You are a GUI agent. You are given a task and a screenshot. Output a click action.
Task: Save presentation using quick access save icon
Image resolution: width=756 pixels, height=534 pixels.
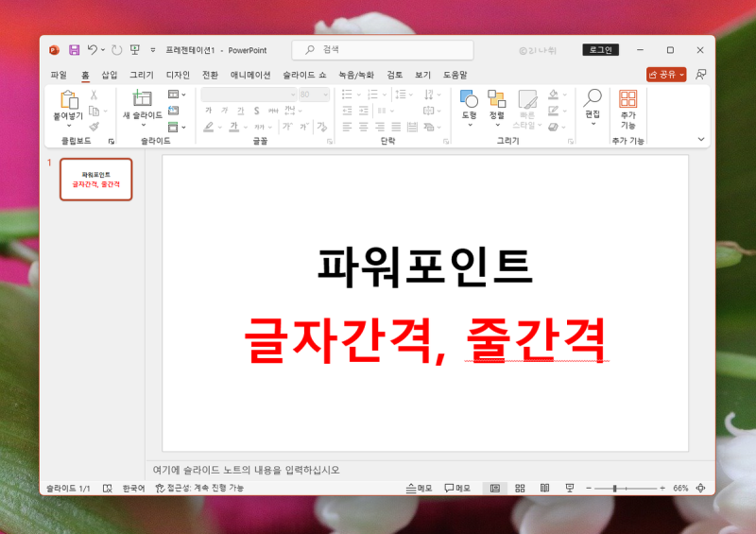pyautogui.click(x=72, y=49)
